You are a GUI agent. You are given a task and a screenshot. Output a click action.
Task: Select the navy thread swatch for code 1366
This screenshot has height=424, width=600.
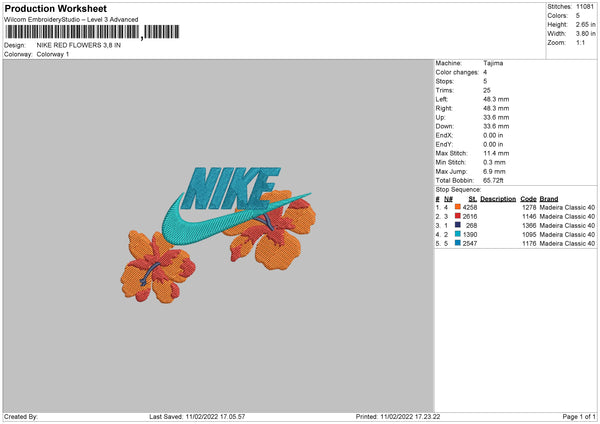457,225
